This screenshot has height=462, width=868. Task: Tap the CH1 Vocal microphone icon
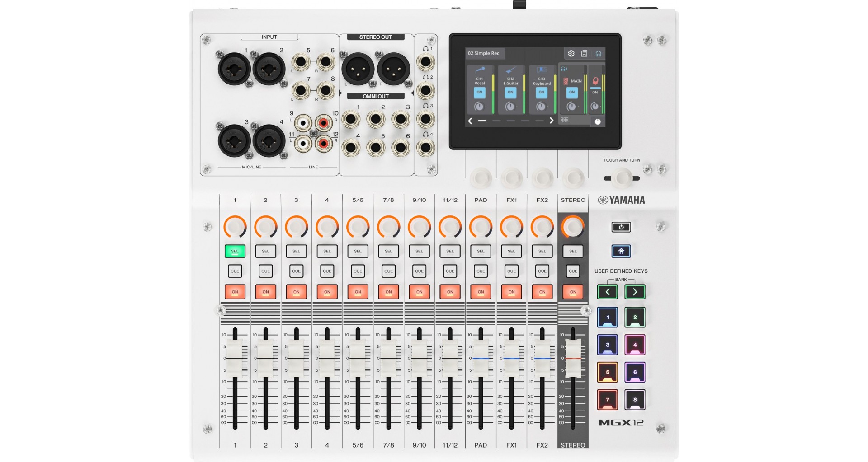tap(480, 70)
